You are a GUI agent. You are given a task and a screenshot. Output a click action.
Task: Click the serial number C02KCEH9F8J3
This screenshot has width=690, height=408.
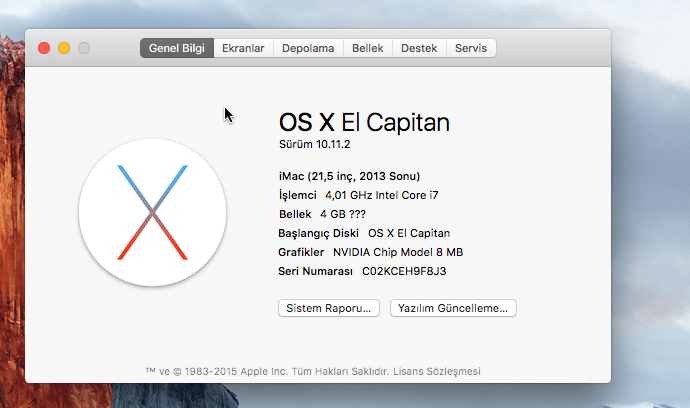coord(404,271)
